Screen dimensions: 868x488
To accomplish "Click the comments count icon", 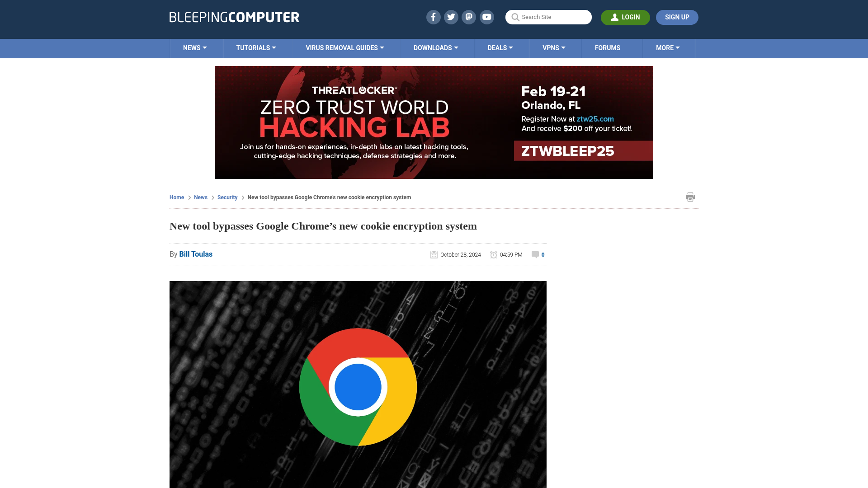I will (535, 254).
